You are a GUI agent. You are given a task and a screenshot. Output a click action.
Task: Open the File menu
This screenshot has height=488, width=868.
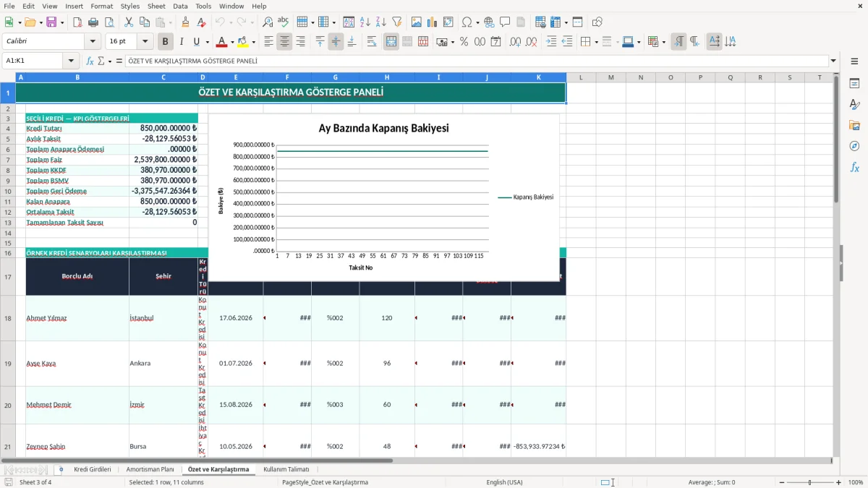[9, 6]
